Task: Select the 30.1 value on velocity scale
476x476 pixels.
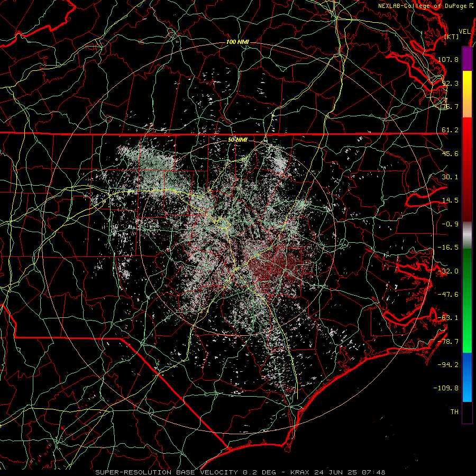Action: [450, 177]
